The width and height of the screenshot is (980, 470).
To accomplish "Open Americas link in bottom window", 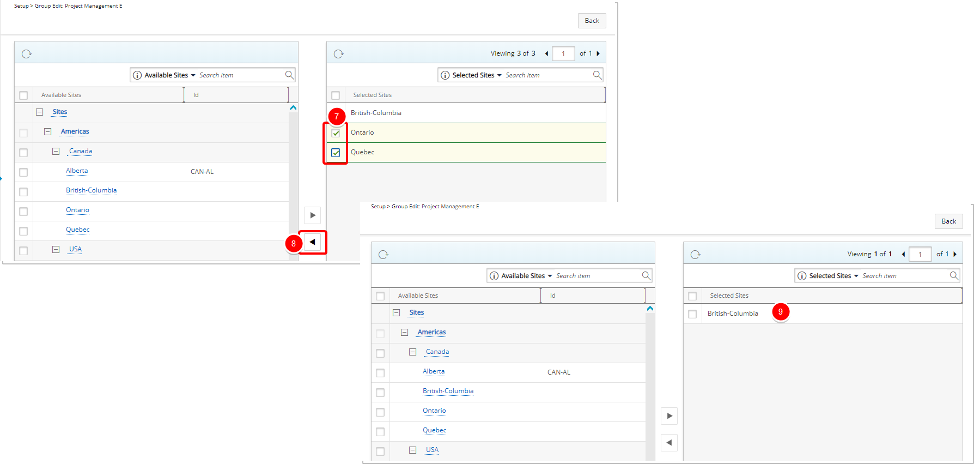I will coord(432,332).
